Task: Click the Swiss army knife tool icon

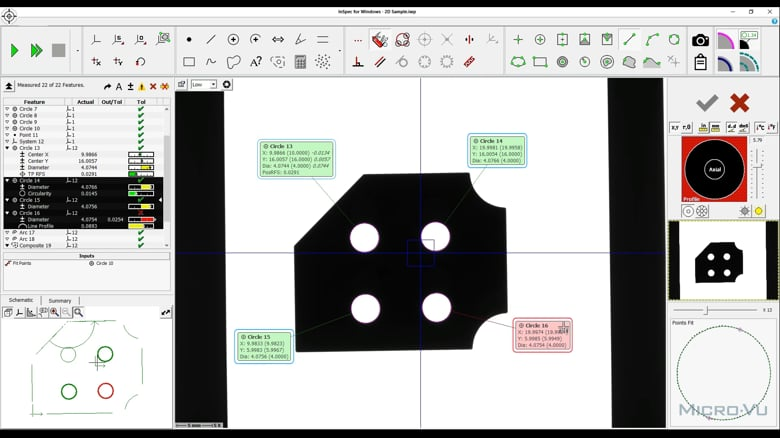Action: (x=380, y=39)
